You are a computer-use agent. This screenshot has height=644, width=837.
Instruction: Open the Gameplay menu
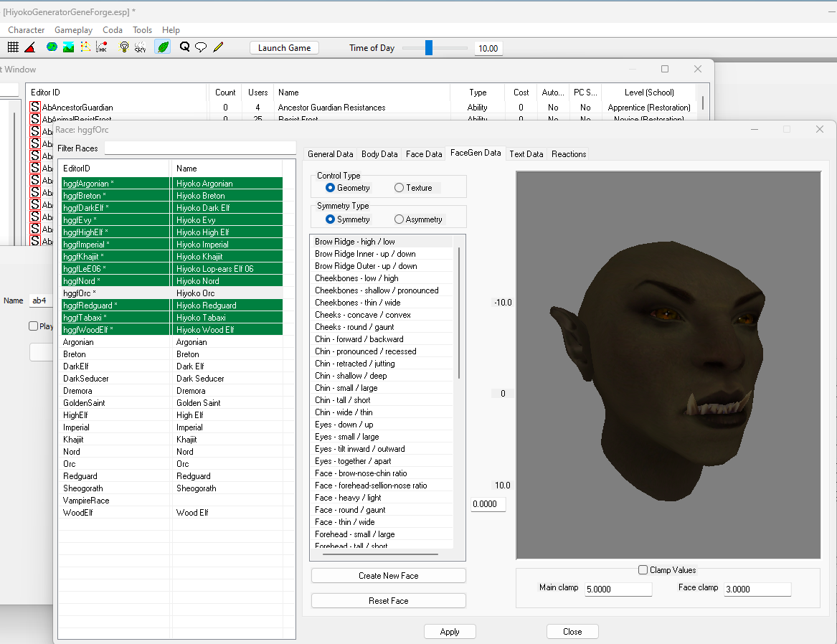tap(74, 30)
